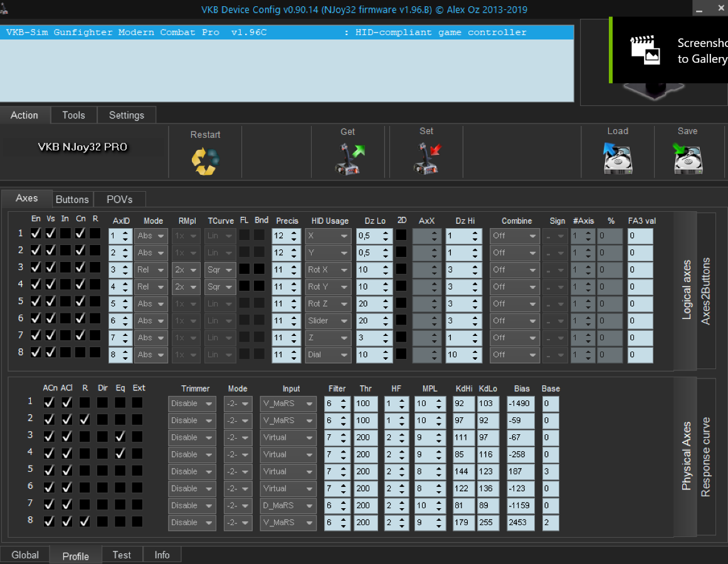Toggle R checkbox for physical axis 2
728x564 pixels.
(85, 419)
